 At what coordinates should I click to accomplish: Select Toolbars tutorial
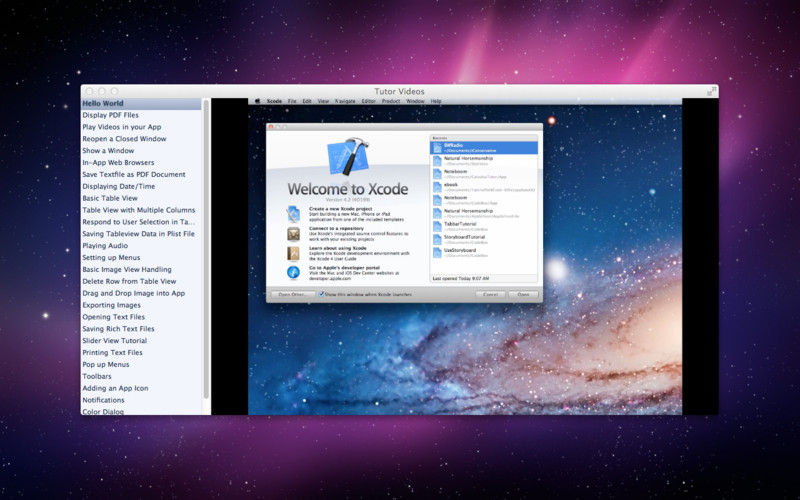(141, 376)
